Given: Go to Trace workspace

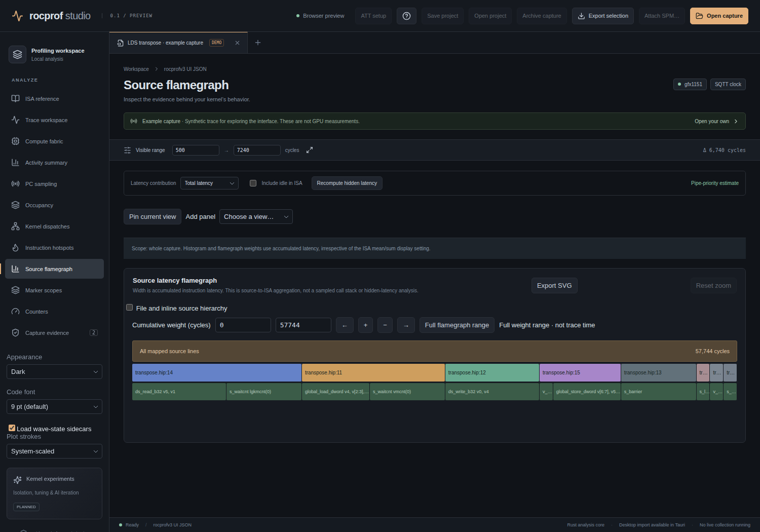Looking at the screenshot, I should click(x=54, y=120).
